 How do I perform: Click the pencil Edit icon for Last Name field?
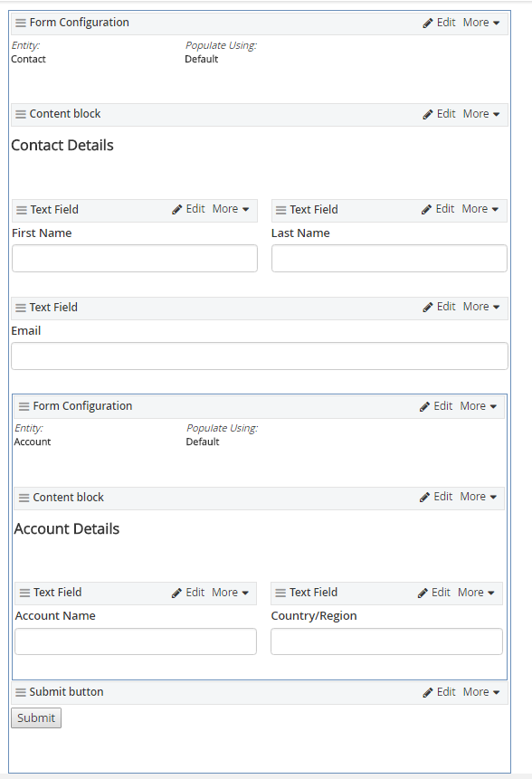(426, 209)
